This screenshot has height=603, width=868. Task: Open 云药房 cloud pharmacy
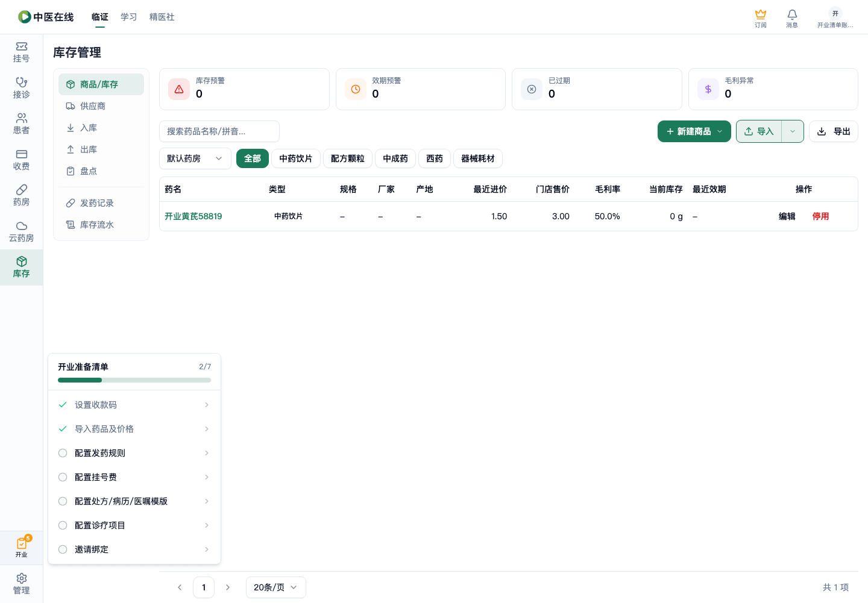pyautogui.click(x=21, y=231)
